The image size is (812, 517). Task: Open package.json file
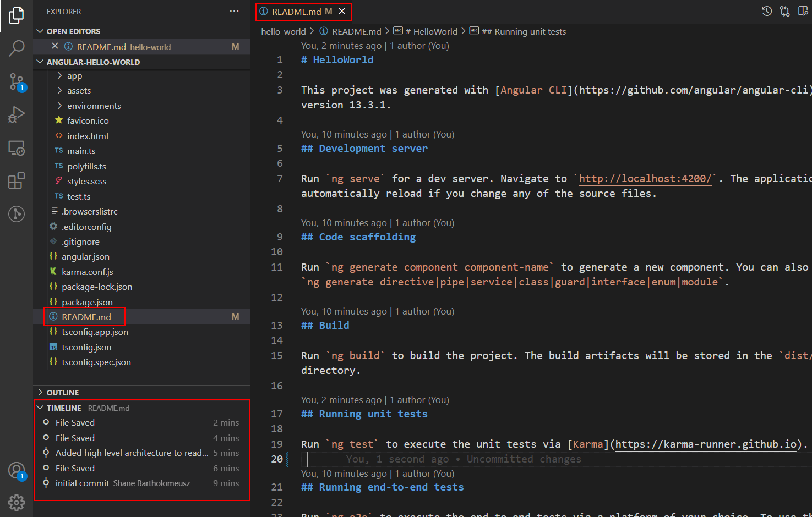87,302
